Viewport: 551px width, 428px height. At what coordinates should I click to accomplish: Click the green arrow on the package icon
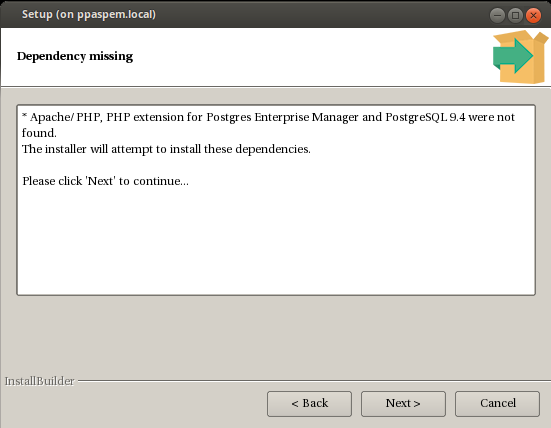512,56
